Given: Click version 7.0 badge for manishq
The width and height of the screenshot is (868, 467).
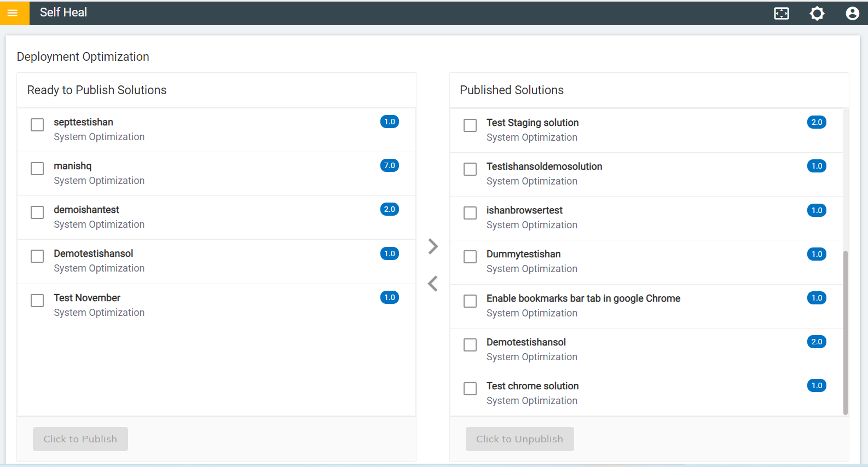Looking at the screenshot, I should pos(389,165).
